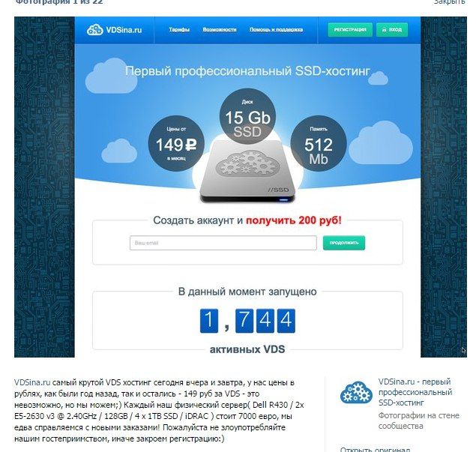Click the VDSina.ru cloud logo in header
Viewport: 476px width, 452px height.
tap(114, 30)
